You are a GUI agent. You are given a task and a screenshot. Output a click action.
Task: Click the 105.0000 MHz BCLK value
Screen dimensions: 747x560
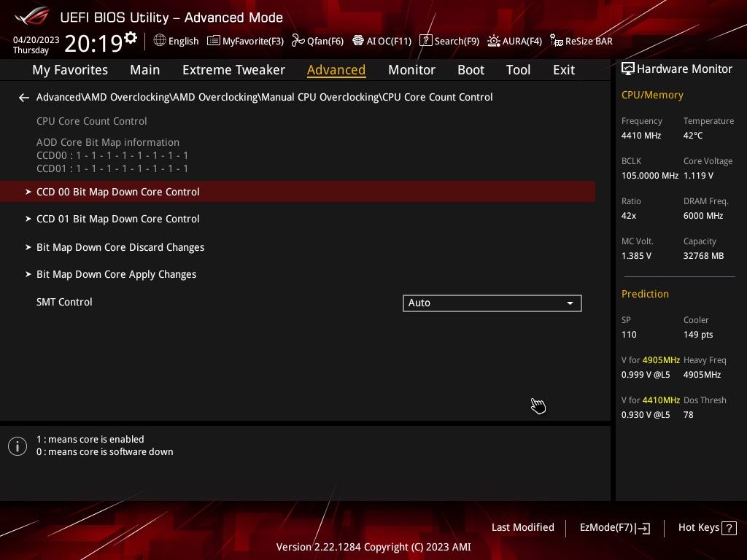650,176
